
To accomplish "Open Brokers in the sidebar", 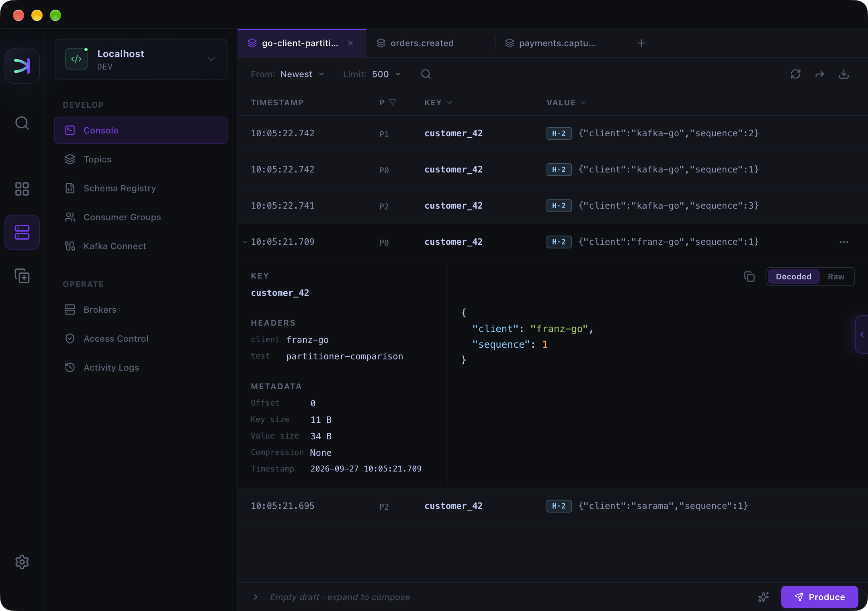I will (141, 310).
